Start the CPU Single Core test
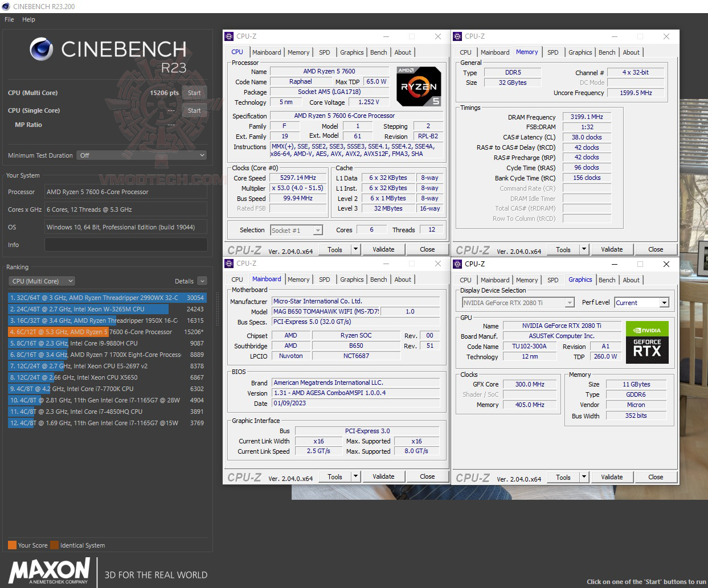The width and height of the screenshot is (708, 588). (x=194, y=110)
